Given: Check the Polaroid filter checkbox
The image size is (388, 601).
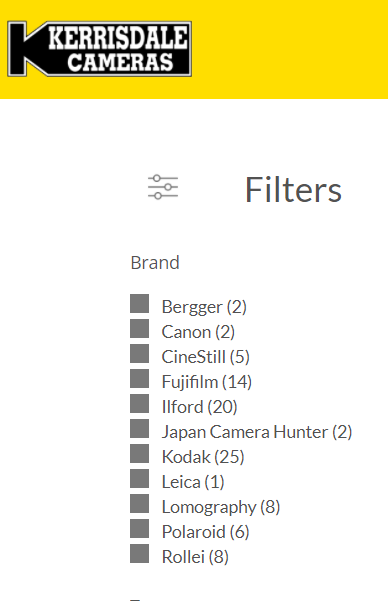Looking at the screenshot, I should [140, 529].
